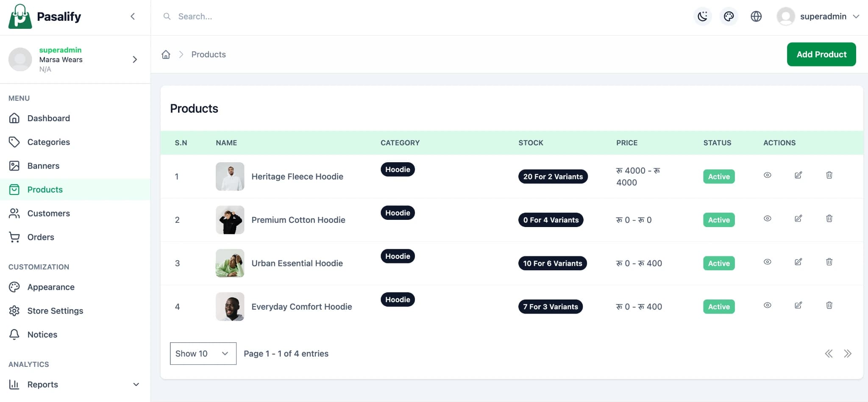This screenshot has height=402, width=868.
Task: Delete the Everyday Comfort Hoodie product
Action: tap(829, 305)
